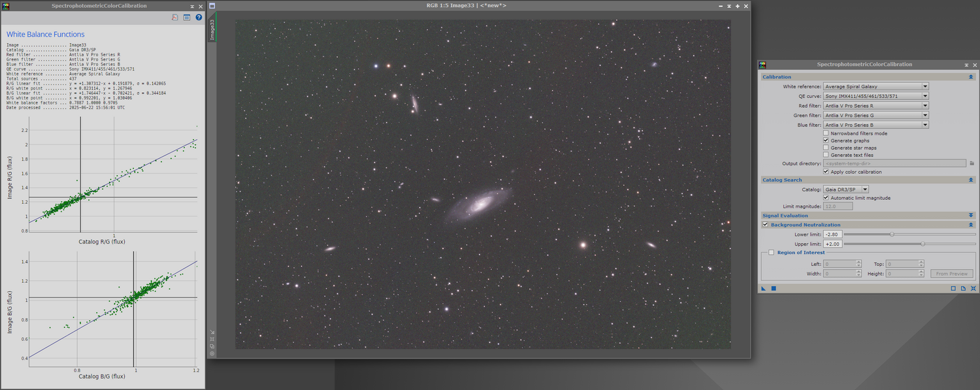Shade the Image33 window from its titlebar
Image resolution: width=980 pixels, height=390 pixels.
[x=729, y=6]
